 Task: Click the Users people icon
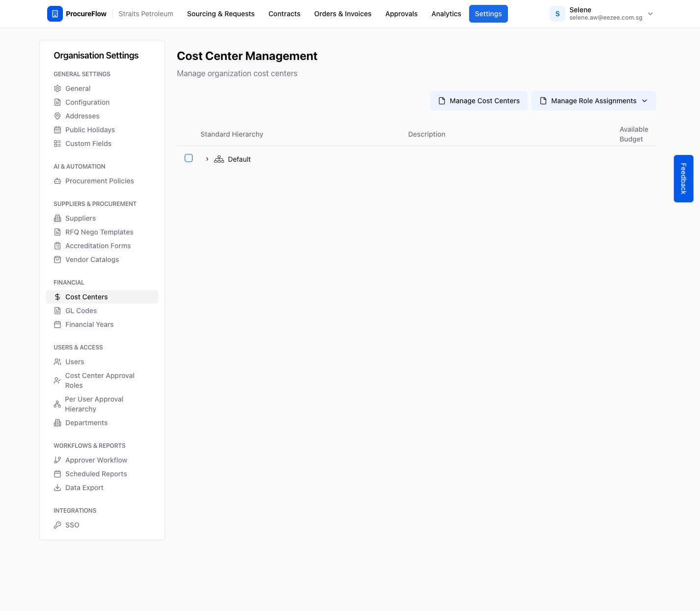click(57, 362)
